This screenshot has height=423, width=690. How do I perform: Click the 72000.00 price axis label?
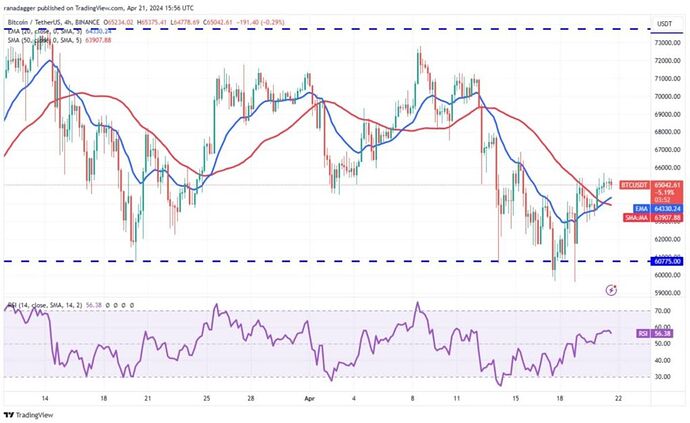667,61
